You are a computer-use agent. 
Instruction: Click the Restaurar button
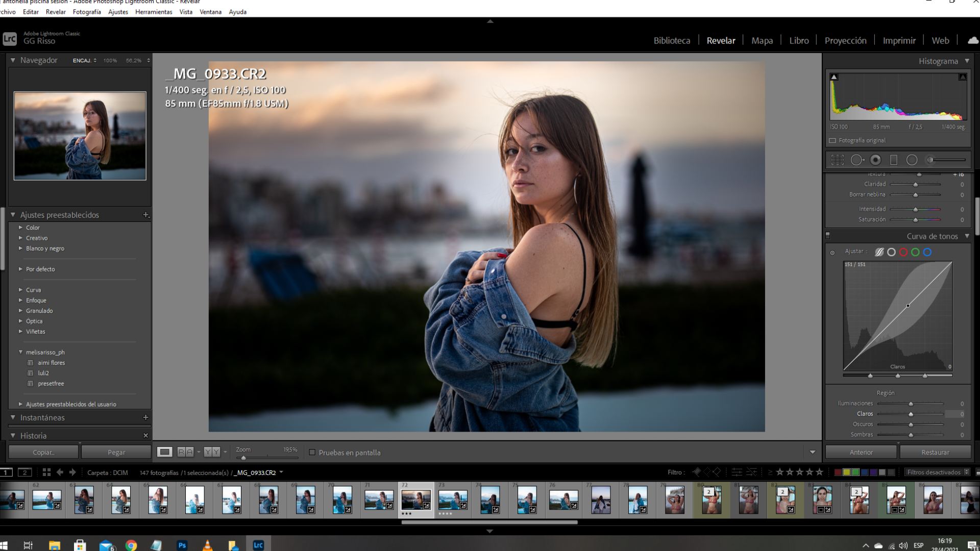[x=935, y=453]
